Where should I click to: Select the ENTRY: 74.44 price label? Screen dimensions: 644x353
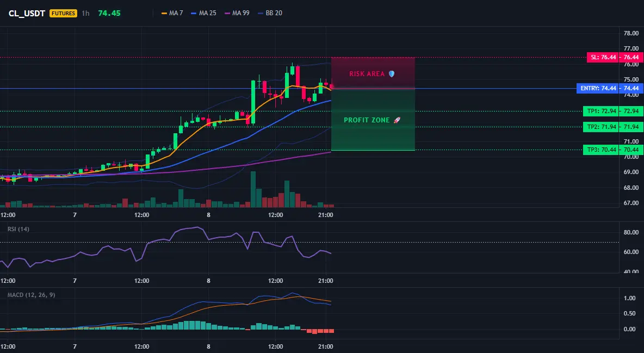coord(610,88)
